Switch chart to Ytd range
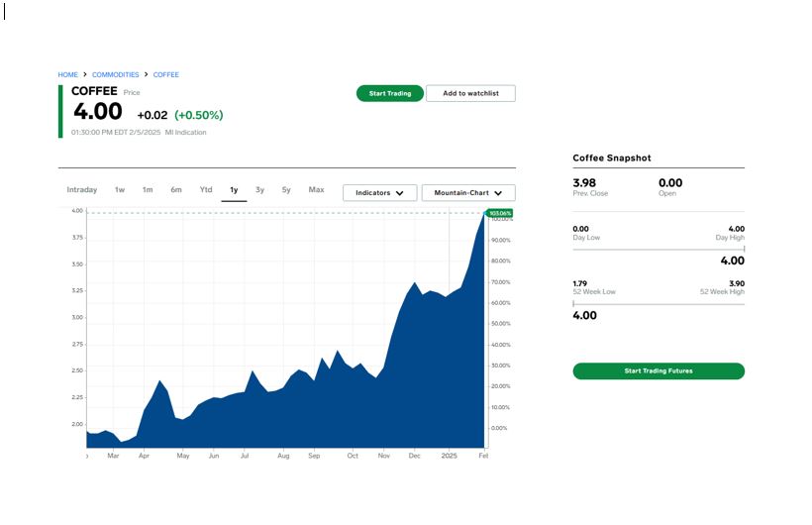This screenshot has height=525, width=812. tap(206, 189)
